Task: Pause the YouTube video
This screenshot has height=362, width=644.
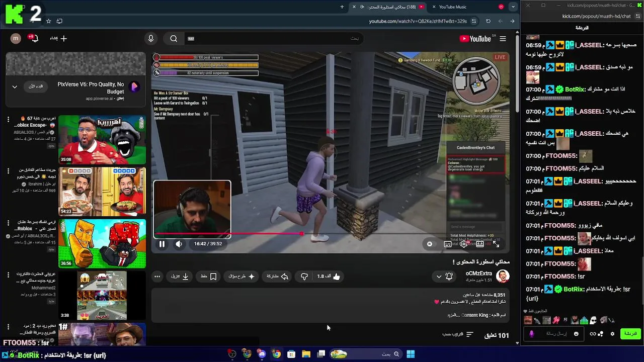Action: pos(162,244)
